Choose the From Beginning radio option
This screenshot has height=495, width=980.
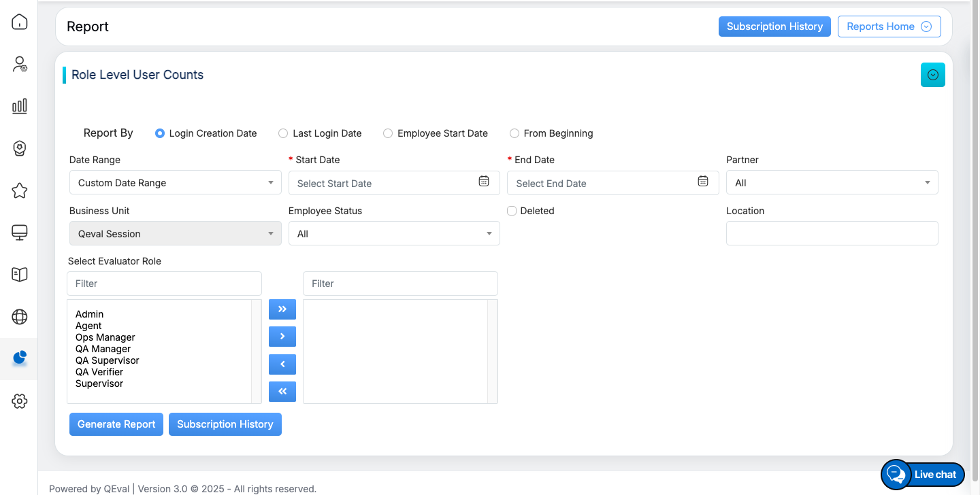point(514,133)
